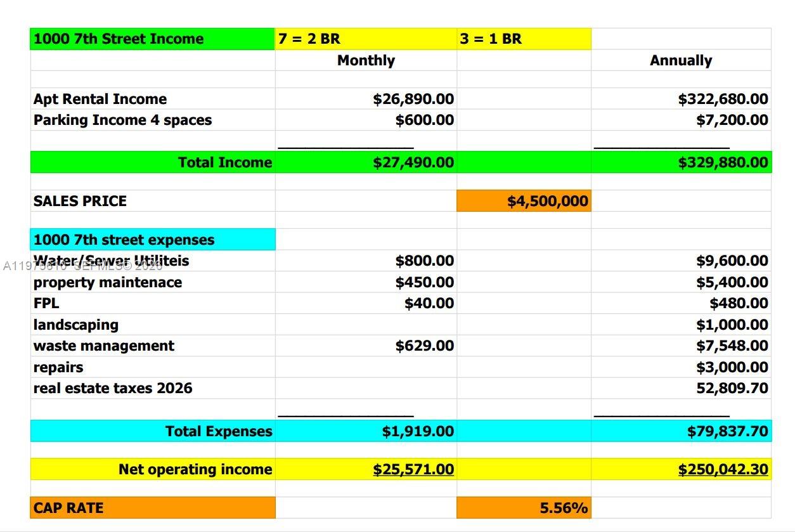This screenshot has width=795, height=532.
Task: Click the 'Monthly' column heading
Action: [x=366, y=61]
